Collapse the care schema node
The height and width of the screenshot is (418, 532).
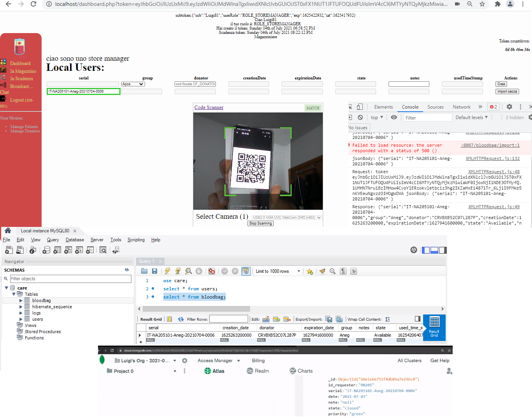7,288
